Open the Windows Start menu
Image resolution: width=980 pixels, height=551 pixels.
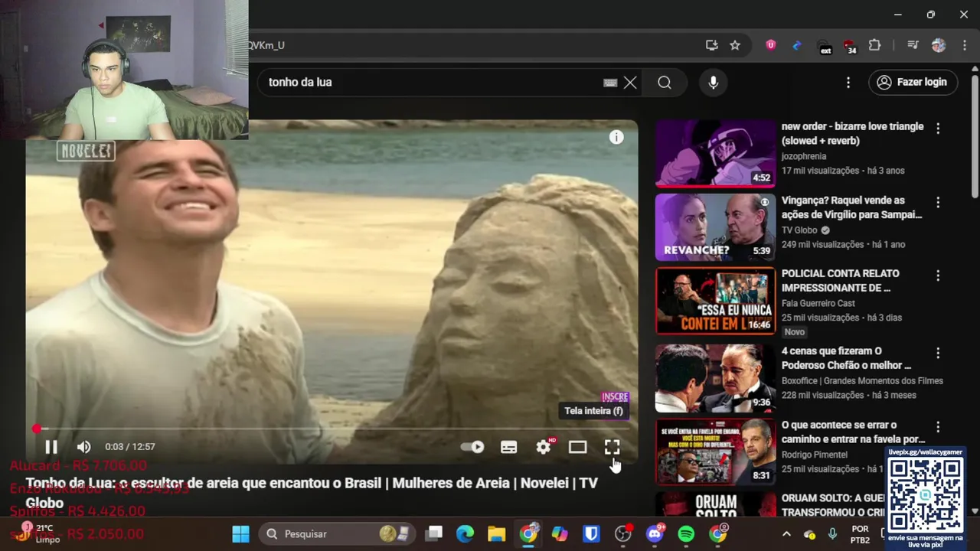tap(240, 533)
